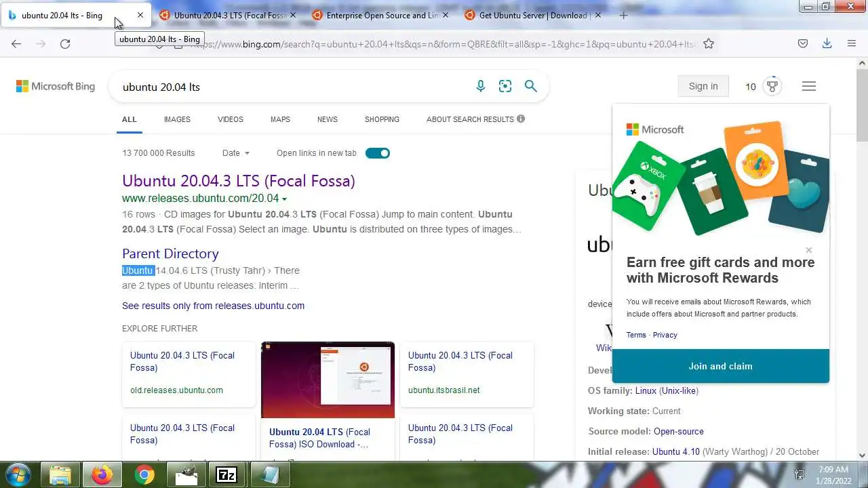Bookmark this page with the star icon
Screen dimensions: 868x488
(709, 43)
